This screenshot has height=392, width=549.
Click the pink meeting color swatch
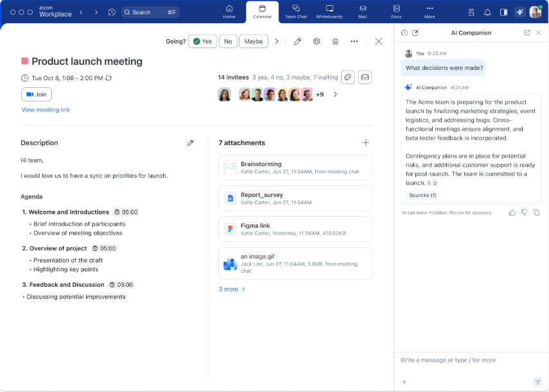click(x=25, y=61)
